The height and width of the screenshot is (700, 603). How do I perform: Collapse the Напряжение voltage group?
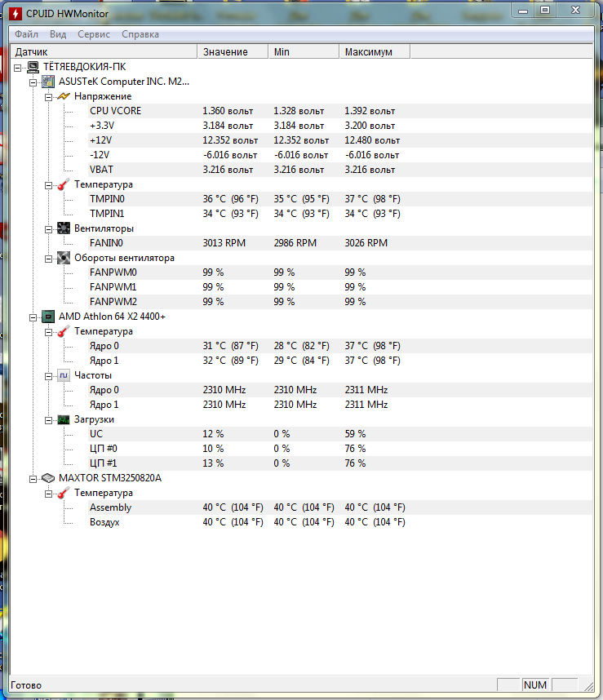click(x=48, y=97)
